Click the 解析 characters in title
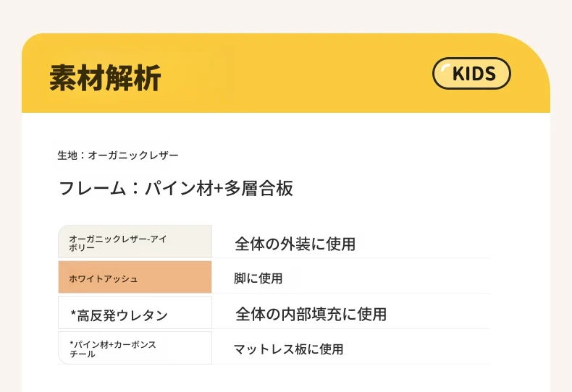572x392 pixels. (x=133, y=77)
